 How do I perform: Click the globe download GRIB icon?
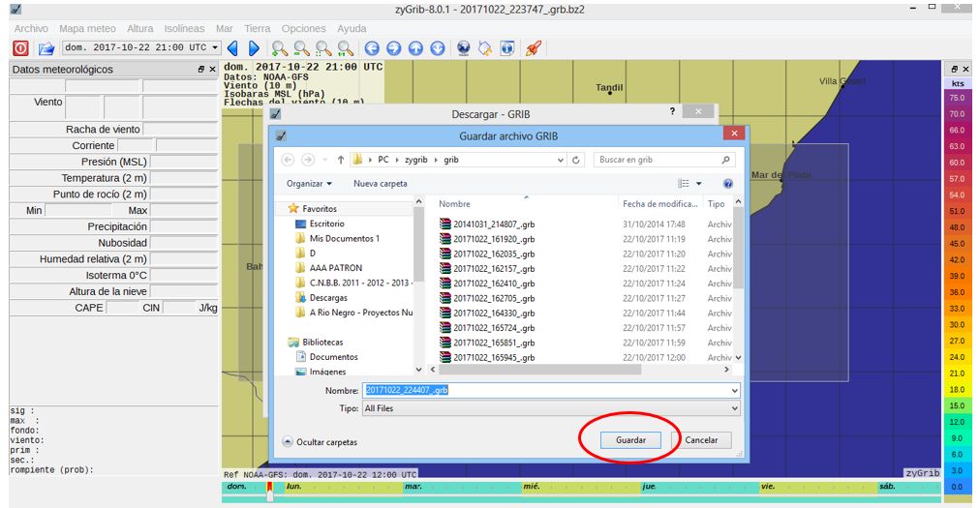463,48
